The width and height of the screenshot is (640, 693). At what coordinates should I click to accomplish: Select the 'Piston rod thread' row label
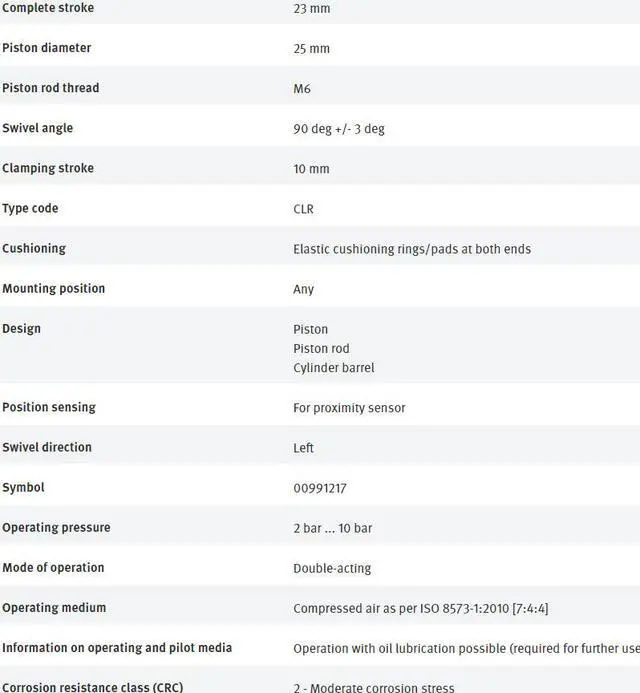click(x=50, y=88)
